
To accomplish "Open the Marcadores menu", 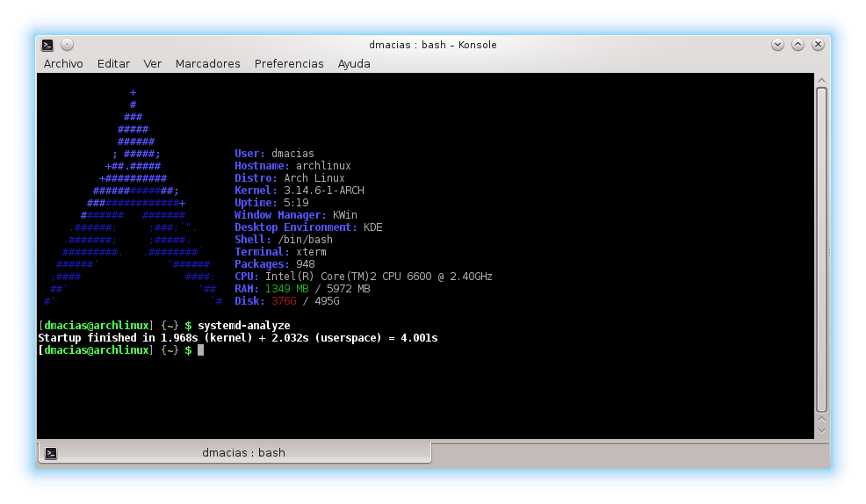I will pyautogui.click(x=207, y=63).
